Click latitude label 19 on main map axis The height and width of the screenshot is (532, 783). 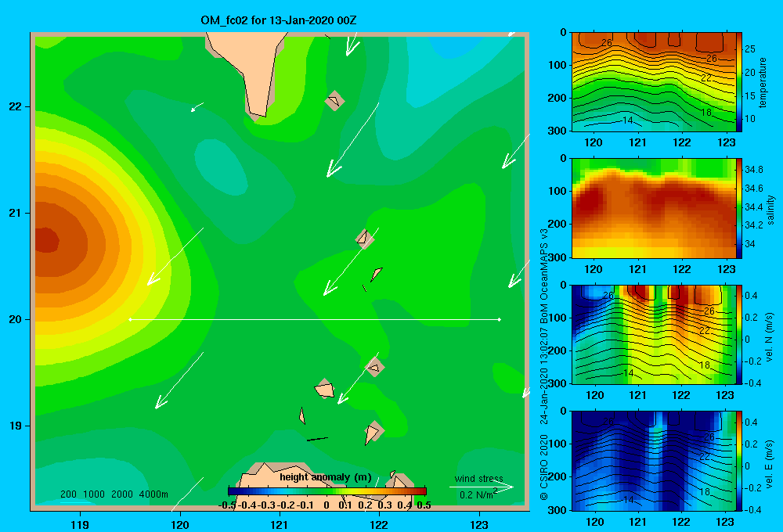click(15, 426)
